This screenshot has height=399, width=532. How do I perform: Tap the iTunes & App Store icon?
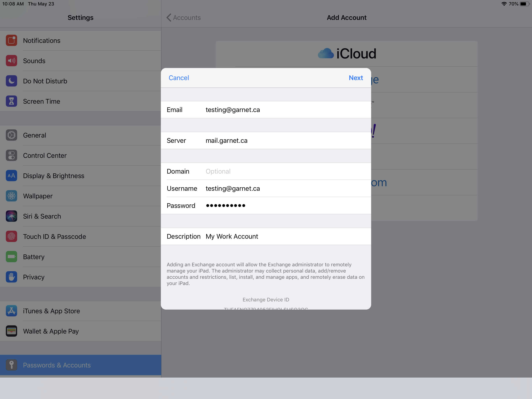point(11,311)
